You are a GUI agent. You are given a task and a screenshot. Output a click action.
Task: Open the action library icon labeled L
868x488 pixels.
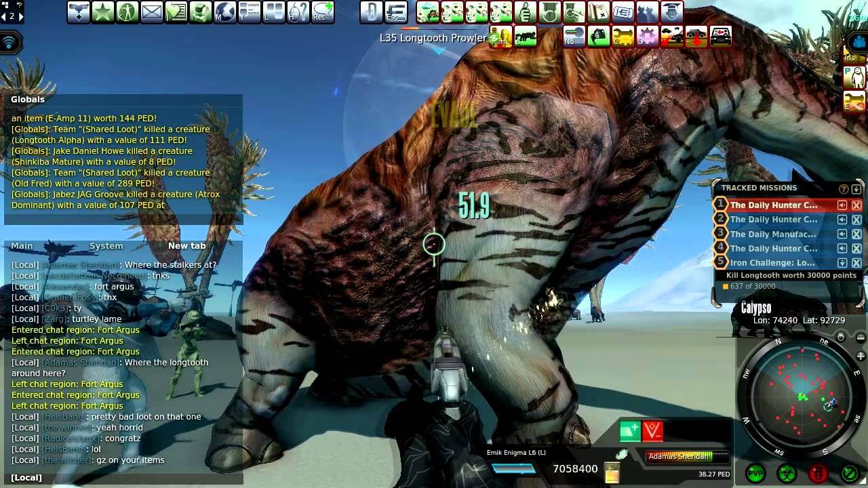pyautogui.click(x=274, y=12)
